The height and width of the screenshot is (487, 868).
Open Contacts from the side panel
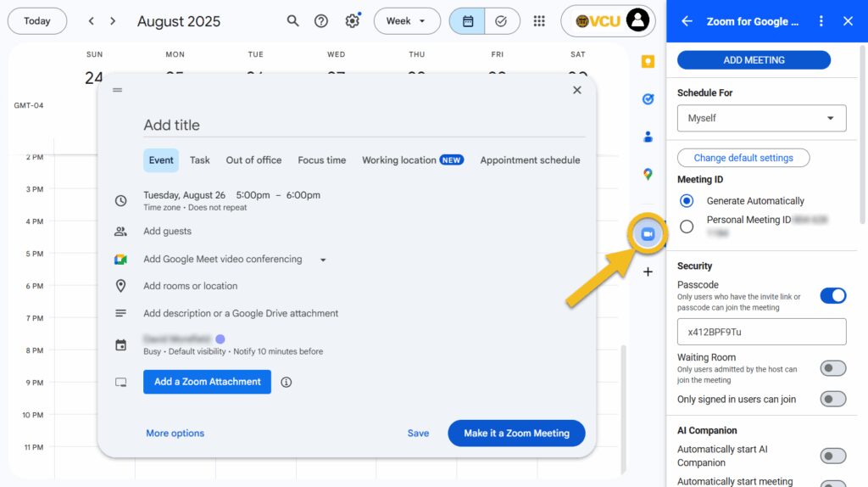pyautogui.click(x=648, y=137)
